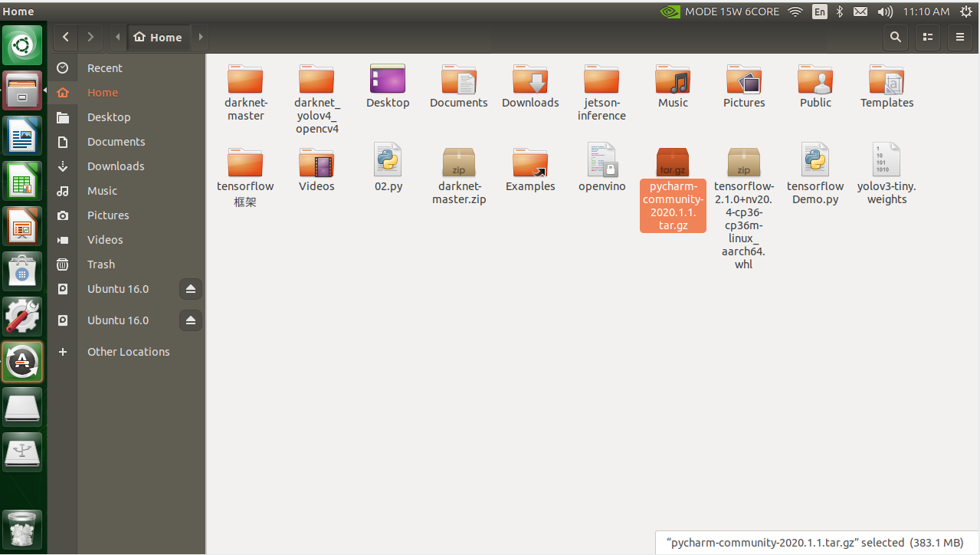Open Pictures in the sidebar
This screenshot has height=555, width=980.
pos(126,215)
